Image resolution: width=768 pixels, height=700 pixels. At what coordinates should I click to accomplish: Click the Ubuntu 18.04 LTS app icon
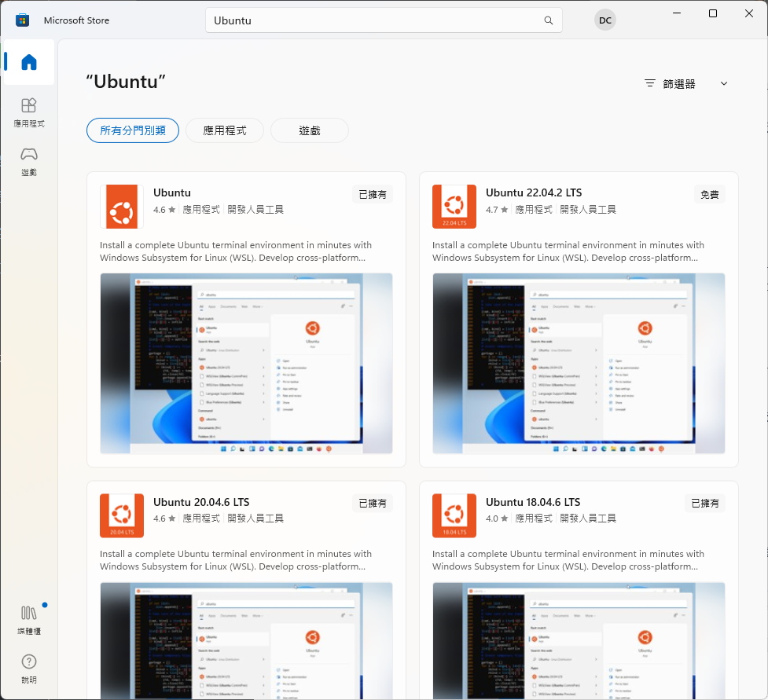[454, 515]
